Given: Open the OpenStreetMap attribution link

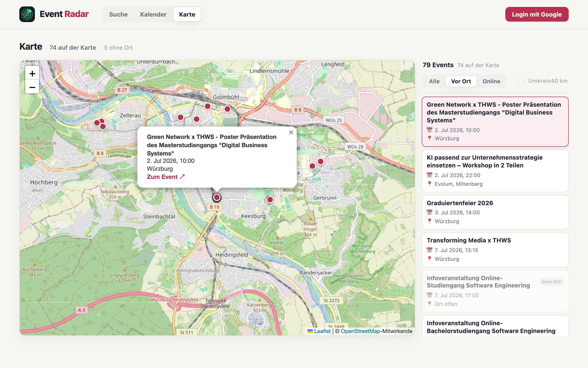Looking at the screenshot, I should pyautogui.click(x=360, y=331).
